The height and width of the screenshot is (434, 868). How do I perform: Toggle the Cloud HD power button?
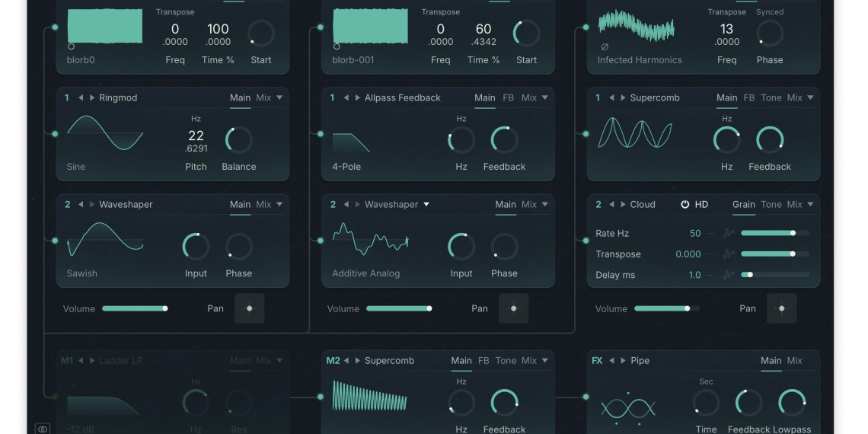pyautogui.click(x=685, y=205)
